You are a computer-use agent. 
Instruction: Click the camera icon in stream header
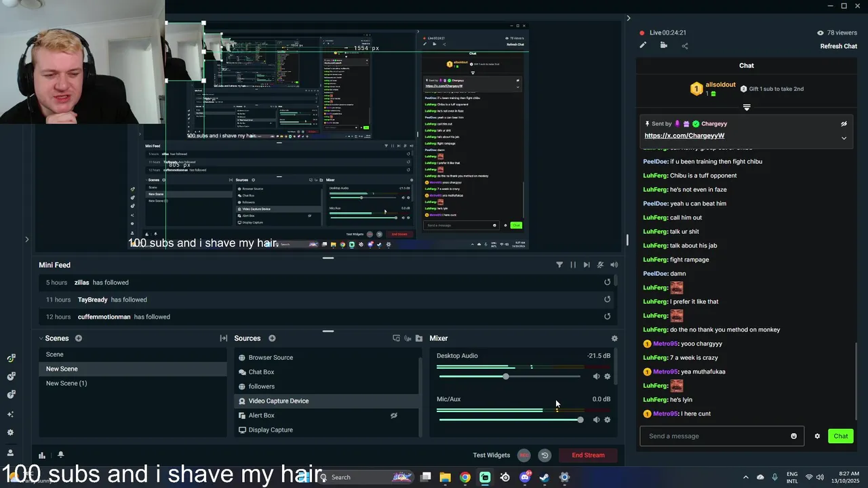[x=663, y=45]
